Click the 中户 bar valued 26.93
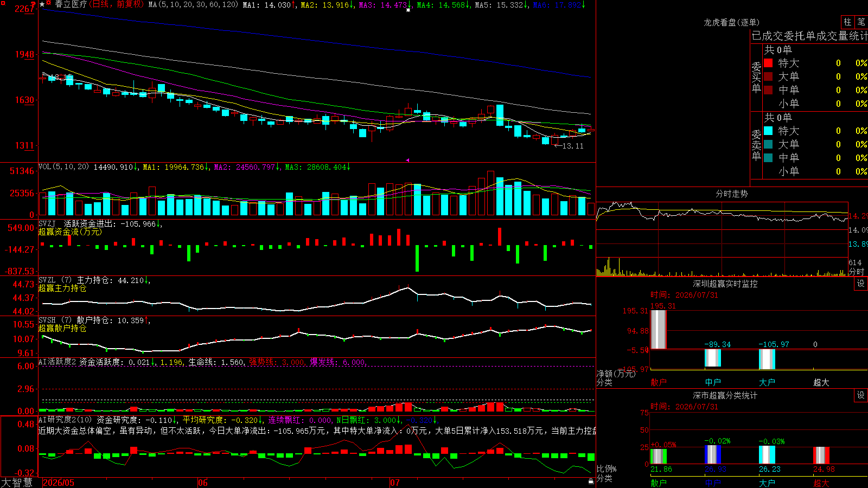 (x=713, y=455)
